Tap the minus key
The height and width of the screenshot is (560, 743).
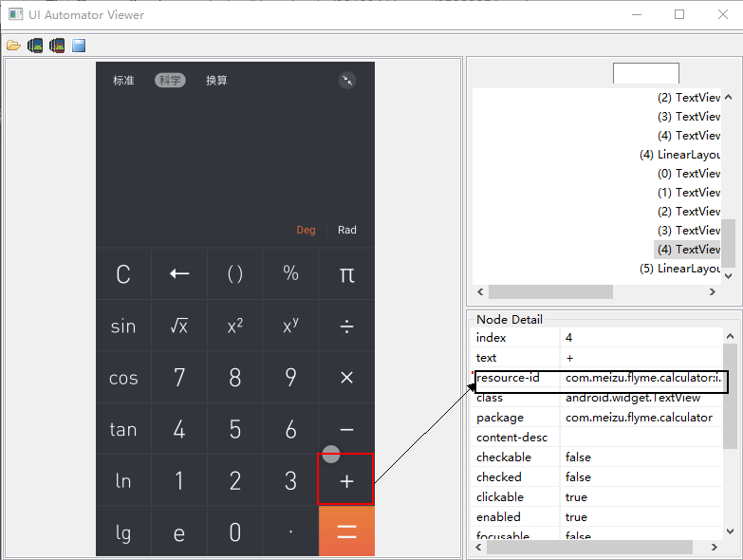pos(347,429)
